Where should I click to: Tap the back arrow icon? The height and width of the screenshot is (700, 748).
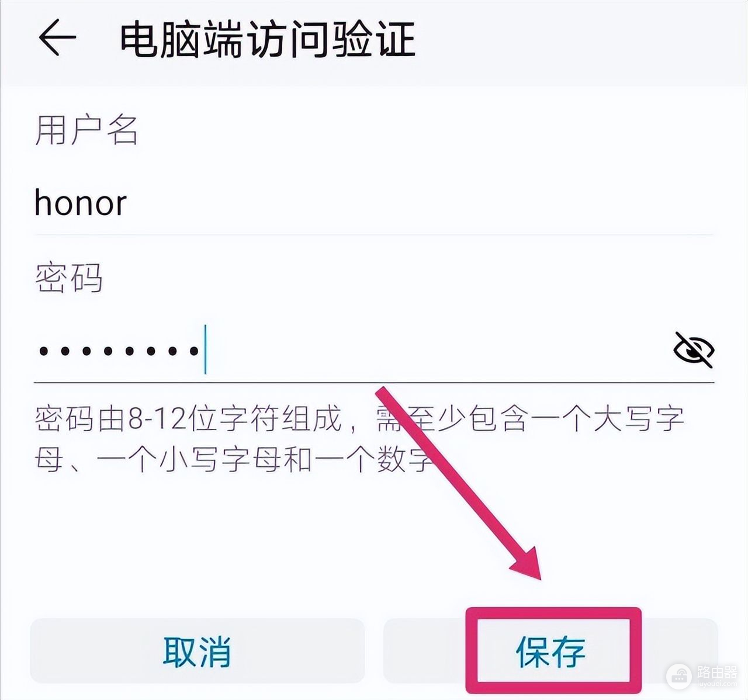point(57,38)
